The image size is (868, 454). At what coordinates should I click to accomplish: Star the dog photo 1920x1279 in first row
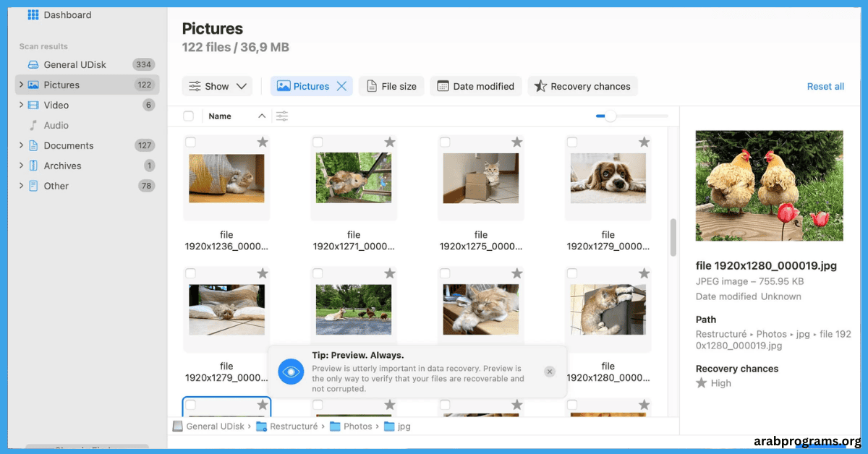click(x=644, y=142)
